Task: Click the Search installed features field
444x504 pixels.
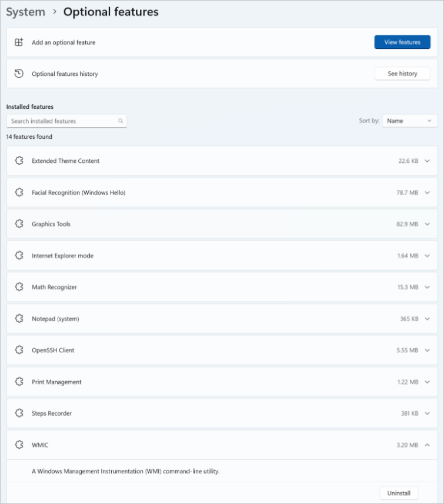Action: 66,121
